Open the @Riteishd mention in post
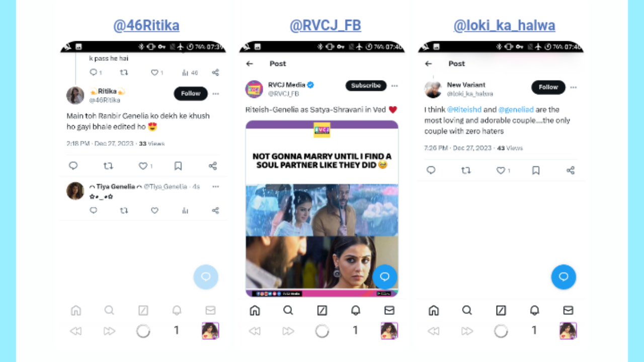 point(464,110)
